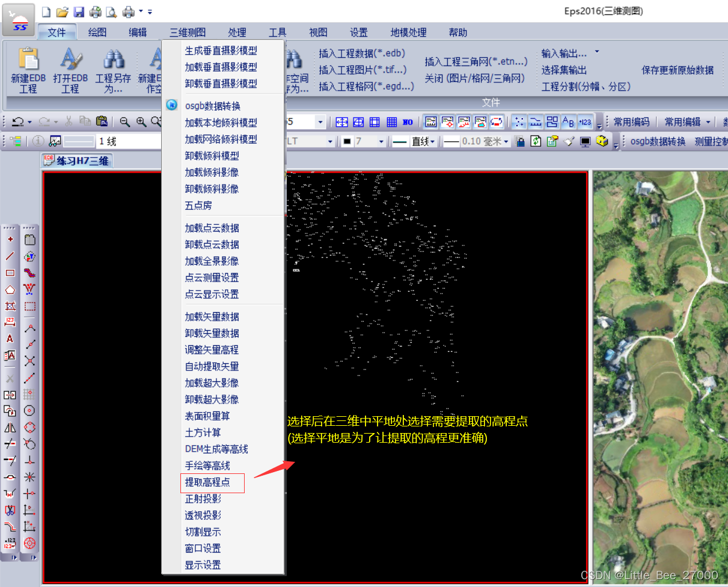The height and width of the screenshot is (587, 728).
Task: Click the 1 线 feature code input field
Action: (127, 141)
